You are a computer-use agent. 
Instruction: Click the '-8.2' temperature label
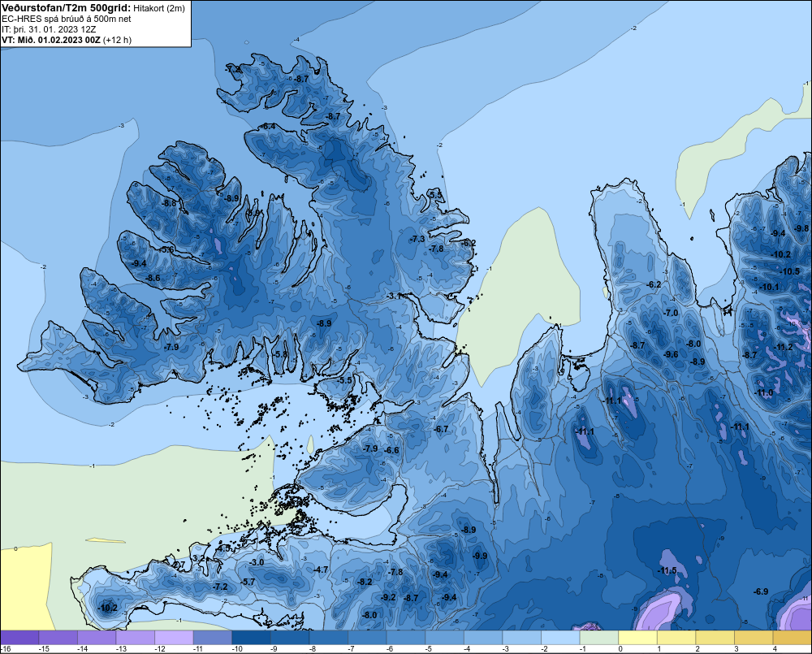(365, 582)
